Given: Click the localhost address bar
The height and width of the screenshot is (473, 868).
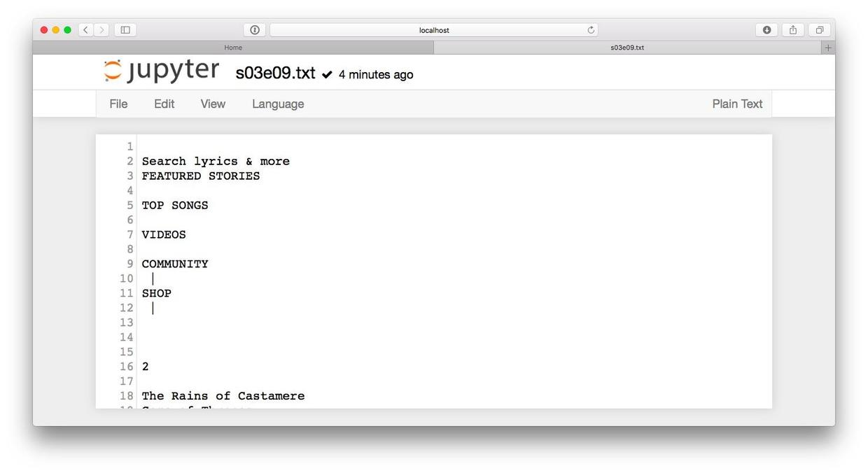Looking at the screenshot, I should click(x=434, y=30).
